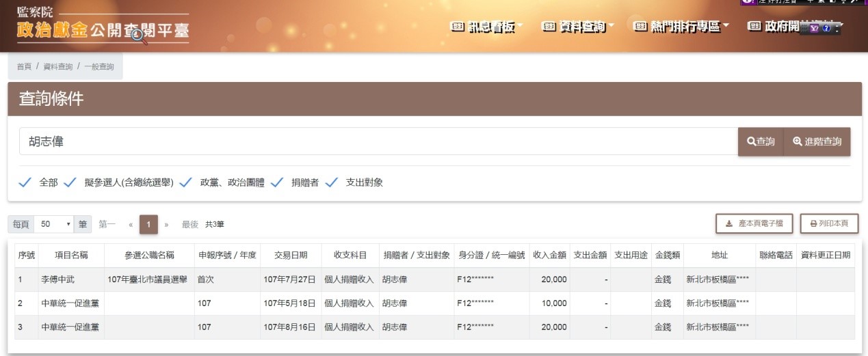This screenshot has height=356, width=868.
Task: Click the search keyword field containing 胡志偉
Action: tap(378, 141)
